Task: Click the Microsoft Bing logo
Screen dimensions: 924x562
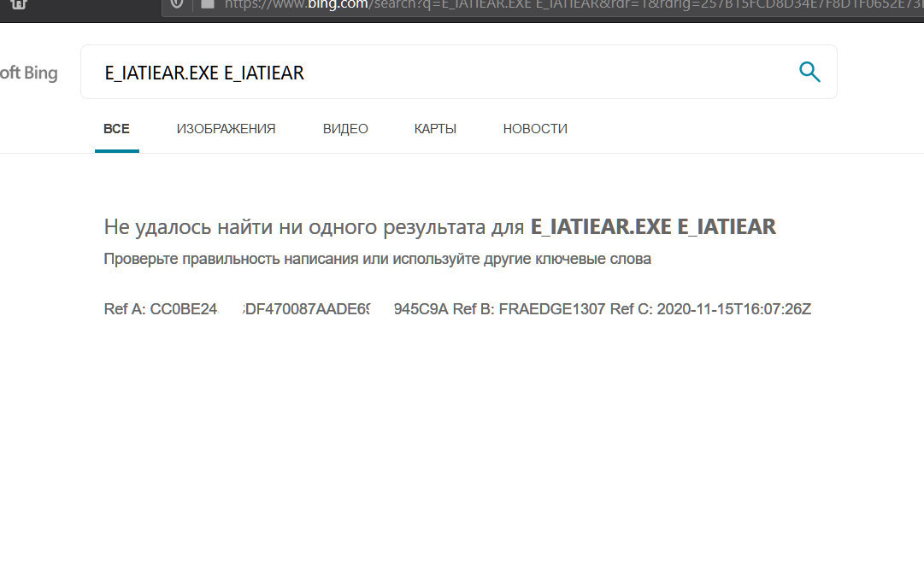Action: (28, 73)
